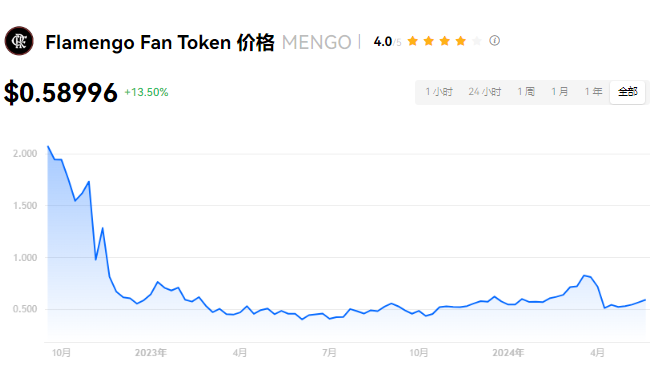Click the fifth grey rating star
The width and height of the screenshot is (652, 379).
(x=477, y=41)
